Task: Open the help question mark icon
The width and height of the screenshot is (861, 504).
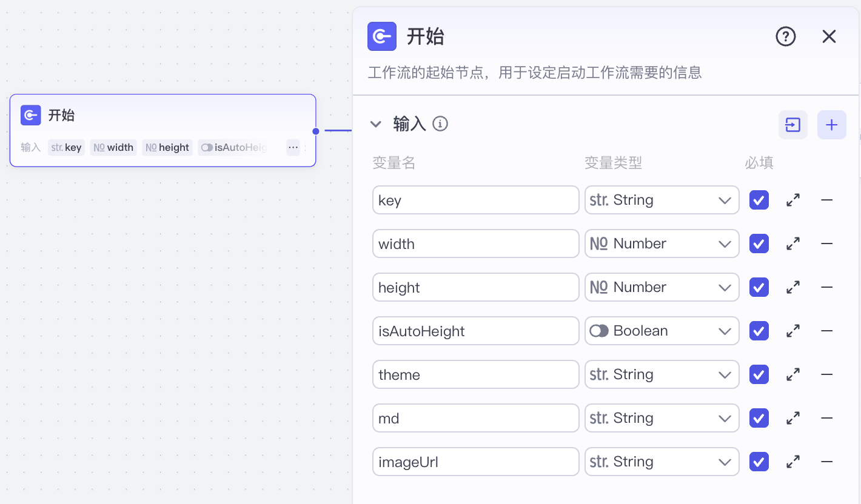Action: pos(786,36)
